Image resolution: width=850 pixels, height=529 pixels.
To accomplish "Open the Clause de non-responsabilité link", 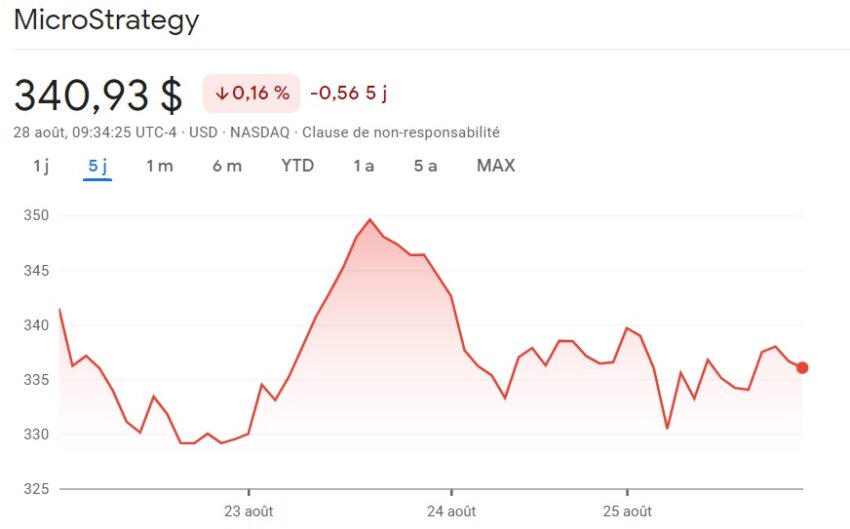I will (401, 132).
